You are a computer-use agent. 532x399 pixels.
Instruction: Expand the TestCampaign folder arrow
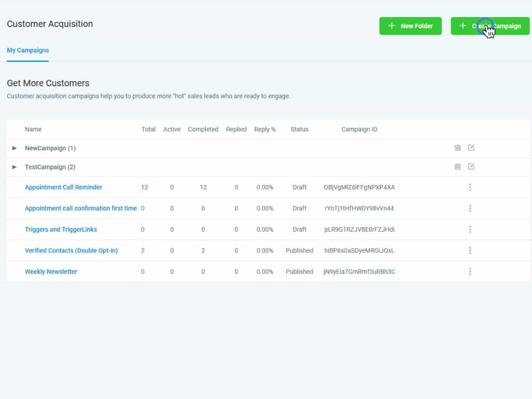point(15,167)
